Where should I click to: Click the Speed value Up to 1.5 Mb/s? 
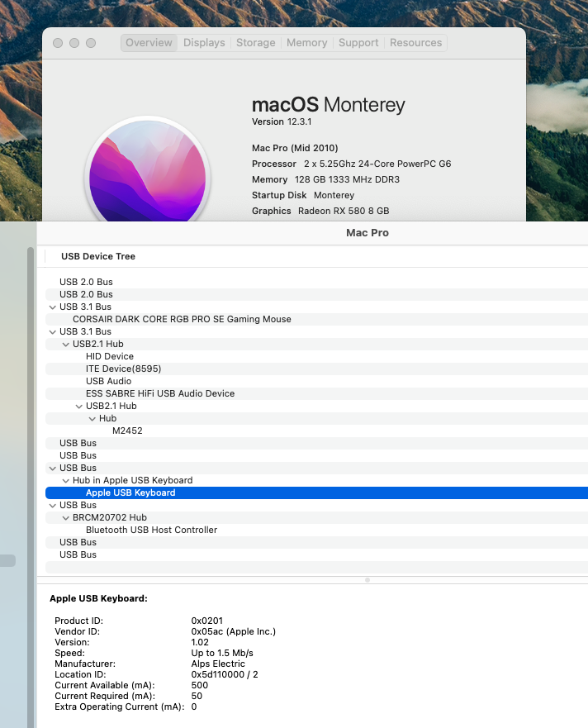(222, 654)
